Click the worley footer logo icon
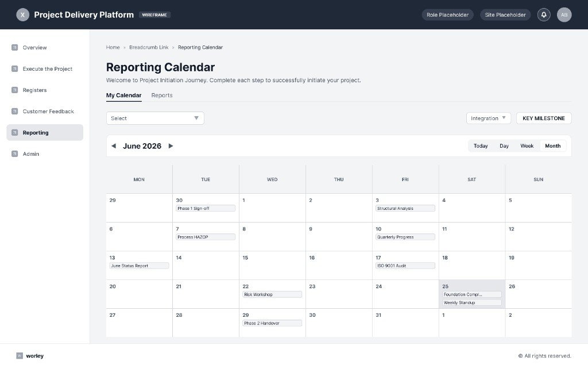 coord(20,355)
